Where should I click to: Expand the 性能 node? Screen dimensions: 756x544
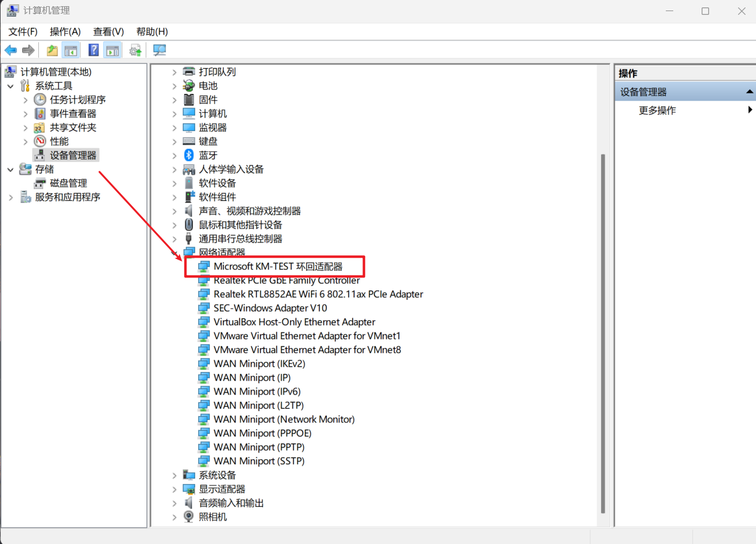point(25,142)
